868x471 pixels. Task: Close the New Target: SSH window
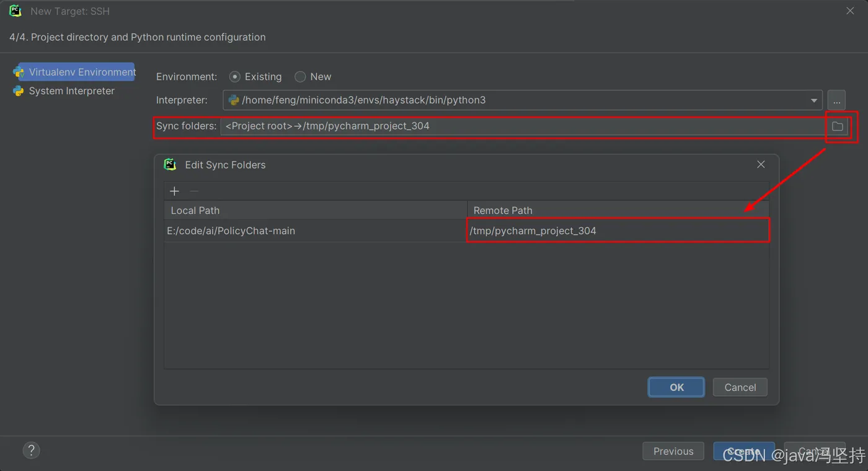[x=850, y=11]
